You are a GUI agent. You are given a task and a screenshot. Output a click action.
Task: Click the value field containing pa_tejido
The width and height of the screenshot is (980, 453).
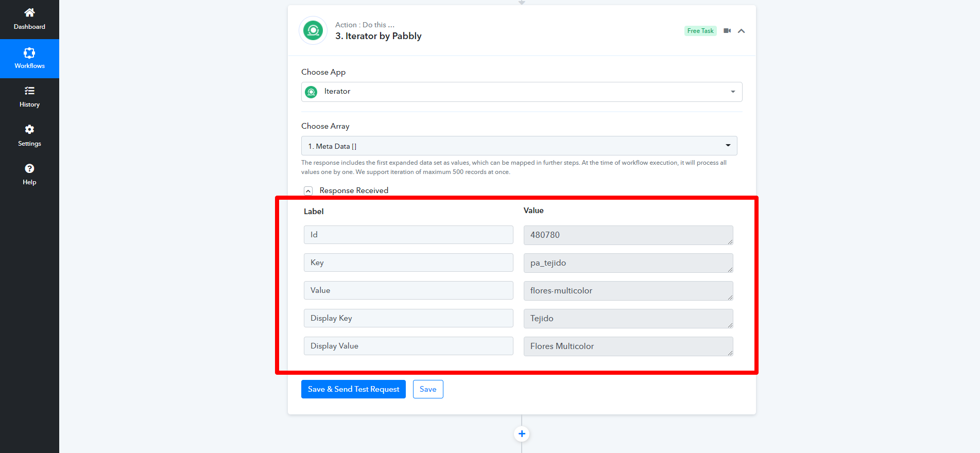coord(628,263)
